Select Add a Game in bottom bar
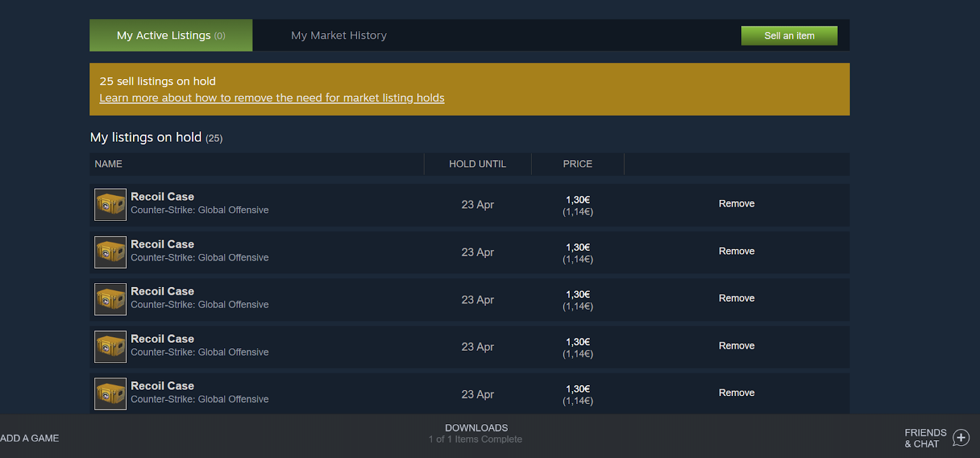The height and width of the screenshot is (458, 980). coord(29,438)
